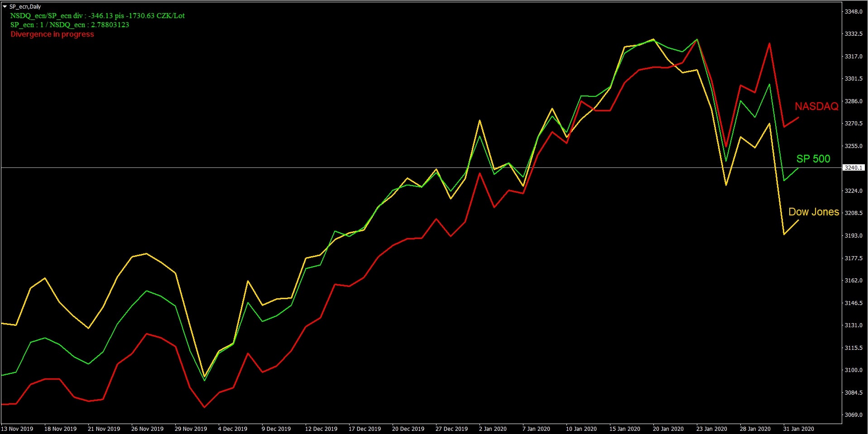Click the 13 Nov 2019 date label

point(17,429)
